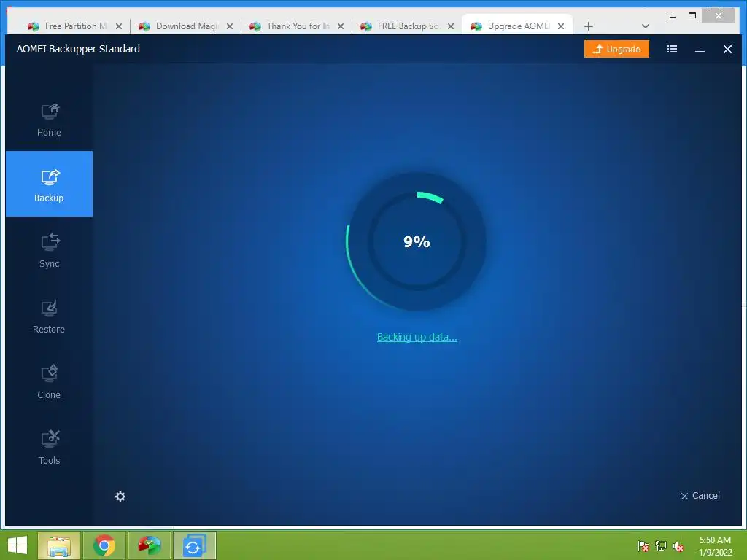Screen dimensions: 747x560
Task: Click the orange Upgrade button
Action: [616, 49]
